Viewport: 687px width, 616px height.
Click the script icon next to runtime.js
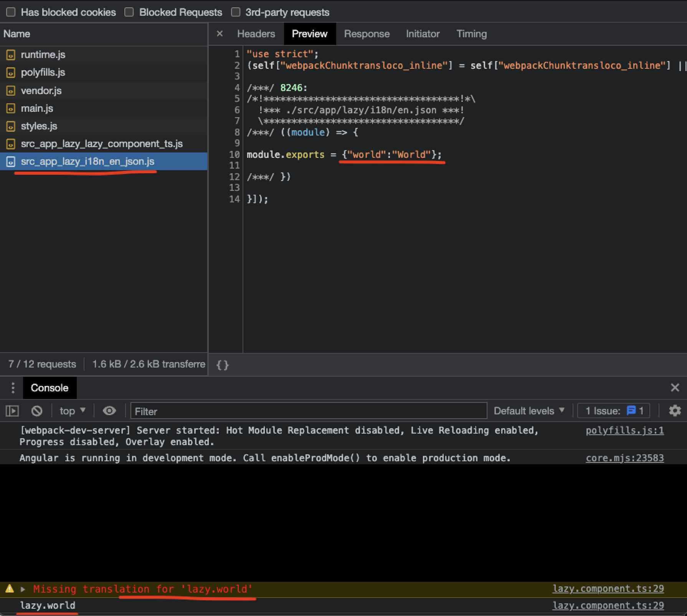click(10, 55)
